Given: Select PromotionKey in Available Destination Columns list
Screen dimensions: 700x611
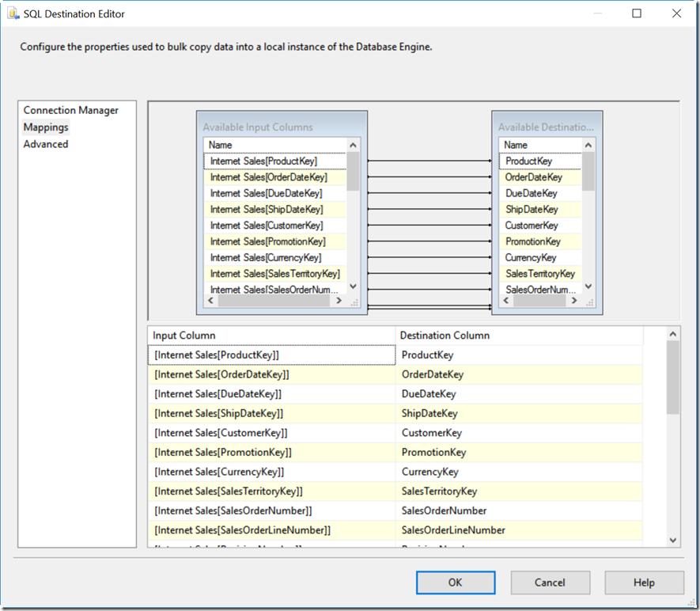Looking at the screenshot, I should [x=541, y=241].
